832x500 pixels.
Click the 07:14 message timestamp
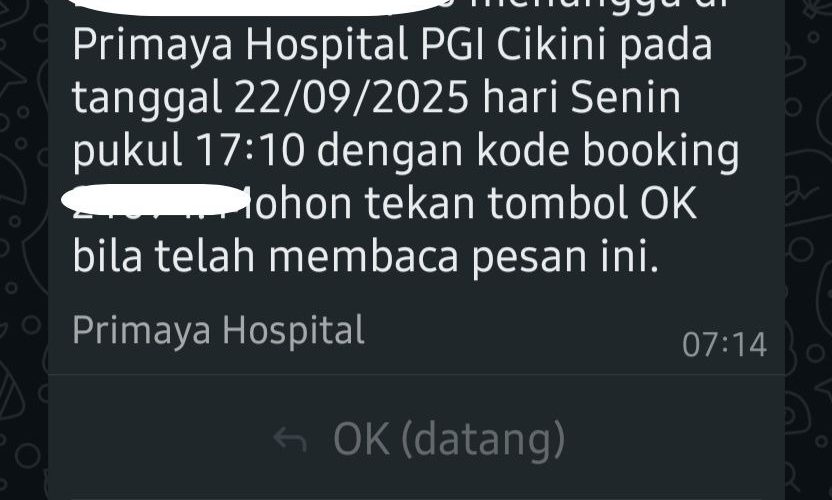tap(724, 344)
